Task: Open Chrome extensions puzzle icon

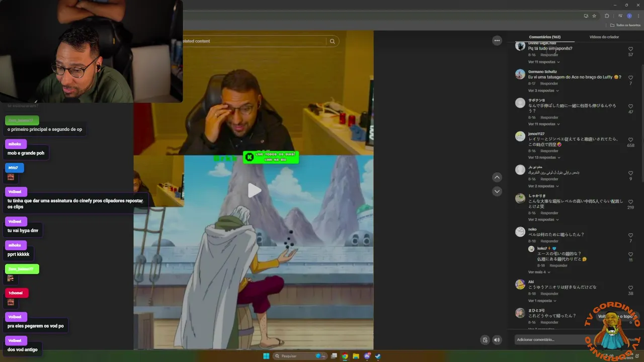Action: [x=607, y=16]
